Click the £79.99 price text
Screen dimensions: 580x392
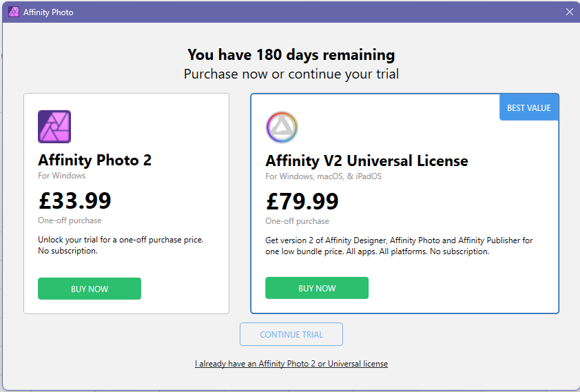click(x=302, y=201)
